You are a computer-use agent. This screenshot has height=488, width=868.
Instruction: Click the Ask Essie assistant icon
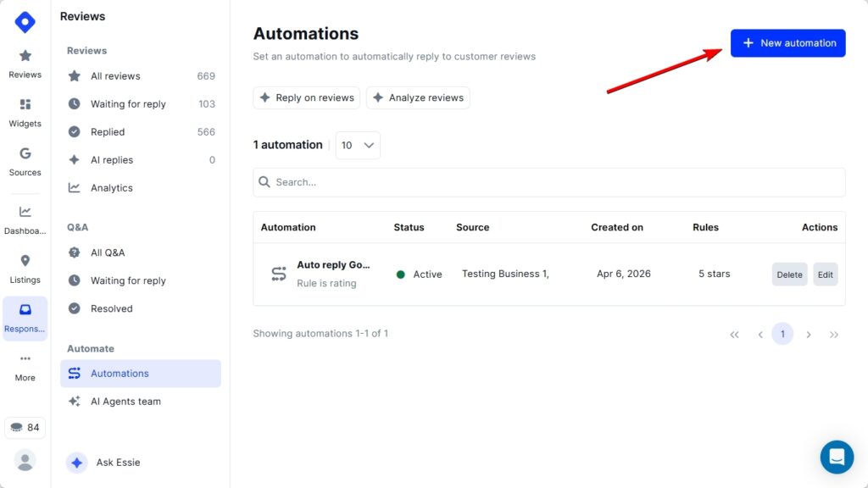[x=76, y=462]
